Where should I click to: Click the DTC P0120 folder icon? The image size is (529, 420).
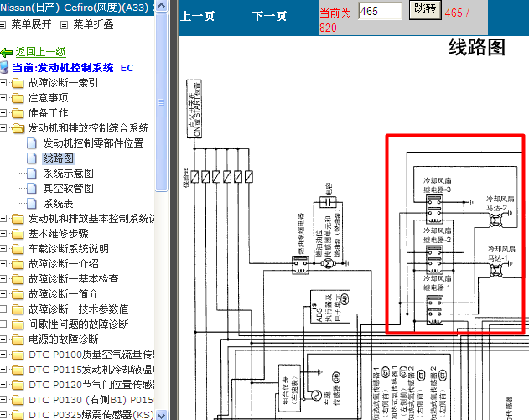(18, 385)
